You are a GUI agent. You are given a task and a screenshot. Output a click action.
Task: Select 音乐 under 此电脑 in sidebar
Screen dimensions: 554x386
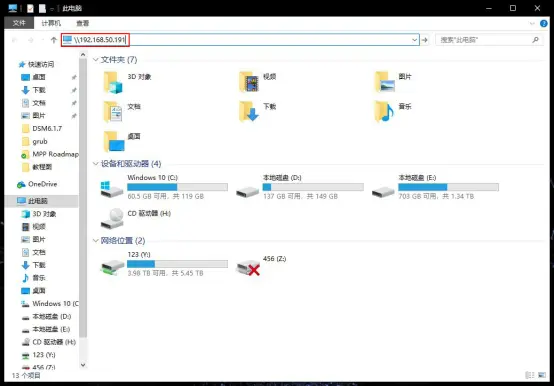coord(34,278)
